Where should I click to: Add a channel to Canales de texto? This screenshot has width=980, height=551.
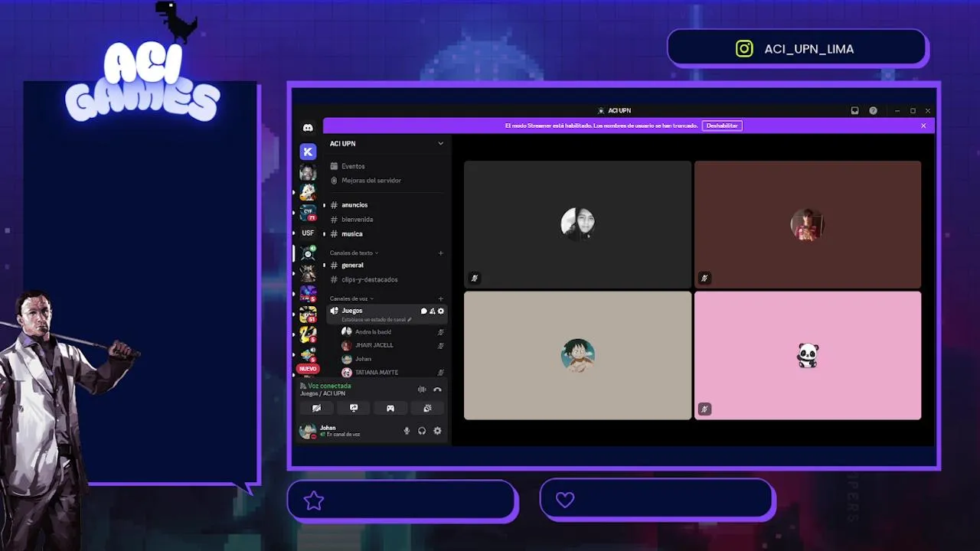pyautogui.click(x=440, y=253)
